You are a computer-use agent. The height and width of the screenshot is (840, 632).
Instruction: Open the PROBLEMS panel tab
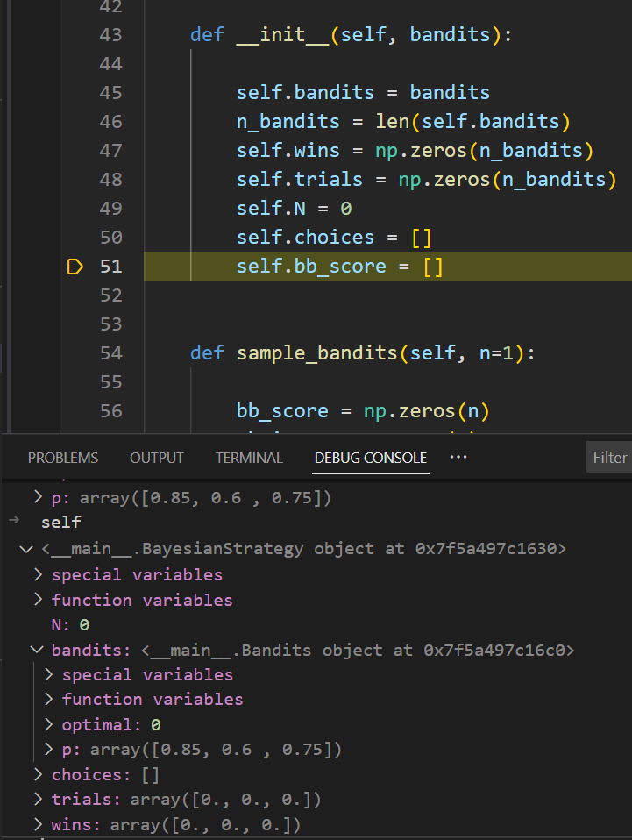pyautogui.click(x=63, y=458)
